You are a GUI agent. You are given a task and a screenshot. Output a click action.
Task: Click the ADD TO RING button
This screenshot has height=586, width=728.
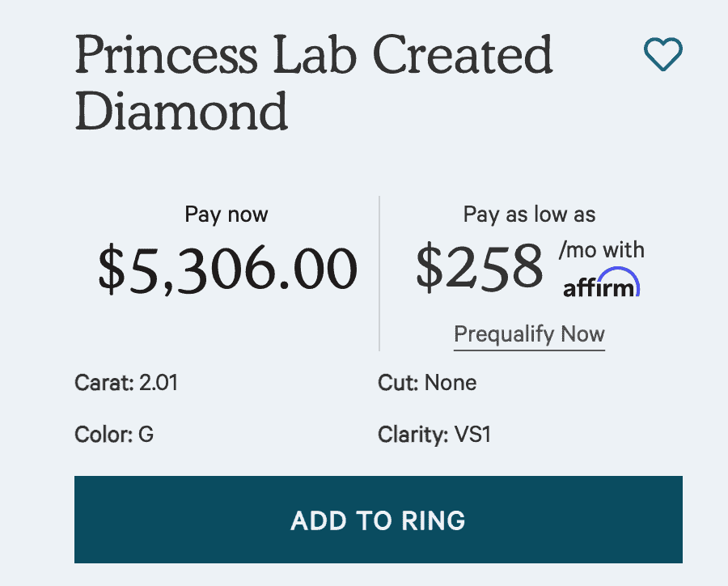click(x=376, y=520)
